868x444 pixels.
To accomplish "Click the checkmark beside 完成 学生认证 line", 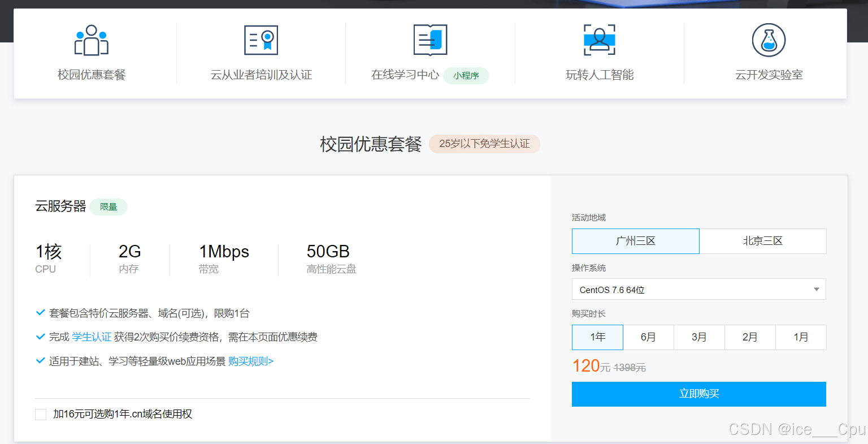I will tap(40, 337).
